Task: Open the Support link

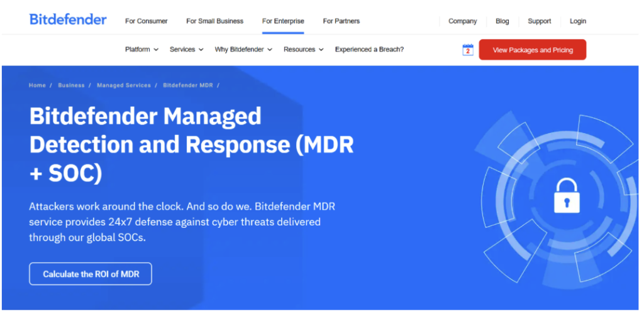Action: point(539,21)
